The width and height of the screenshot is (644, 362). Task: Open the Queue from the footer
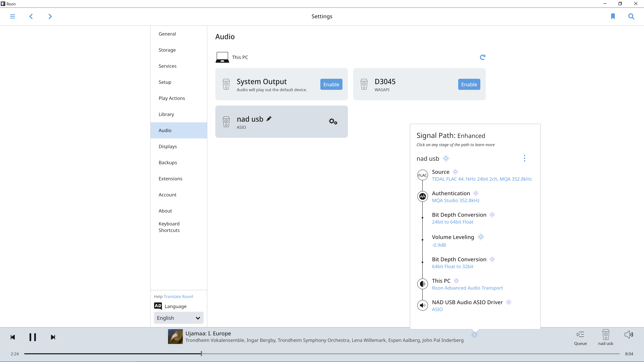pos(580,338)
